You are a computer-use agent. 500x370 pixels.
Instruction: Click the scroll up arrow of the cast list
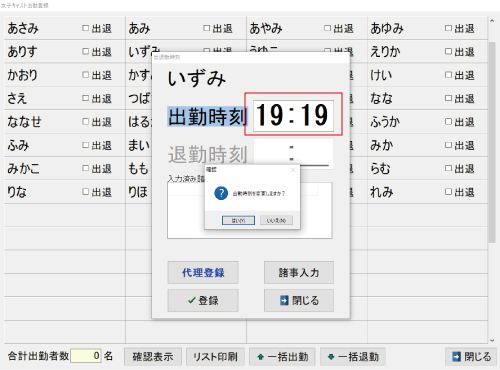coord(492,21)
